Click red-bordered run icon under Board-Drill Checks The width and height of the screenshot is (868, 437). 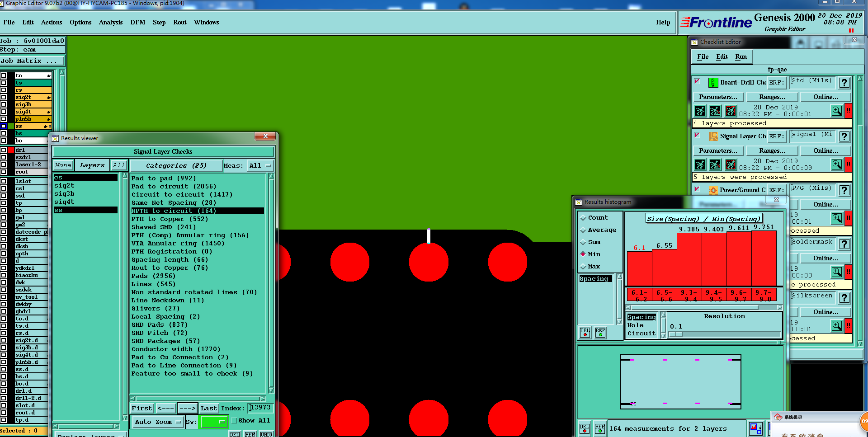[731, 111]
